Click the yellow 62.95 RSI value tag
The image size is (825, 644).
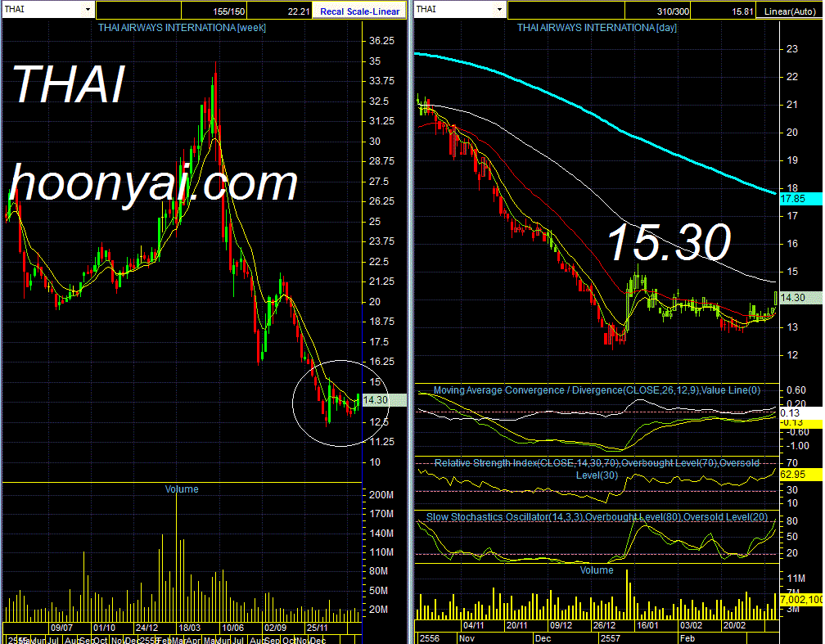pos(800,475)
